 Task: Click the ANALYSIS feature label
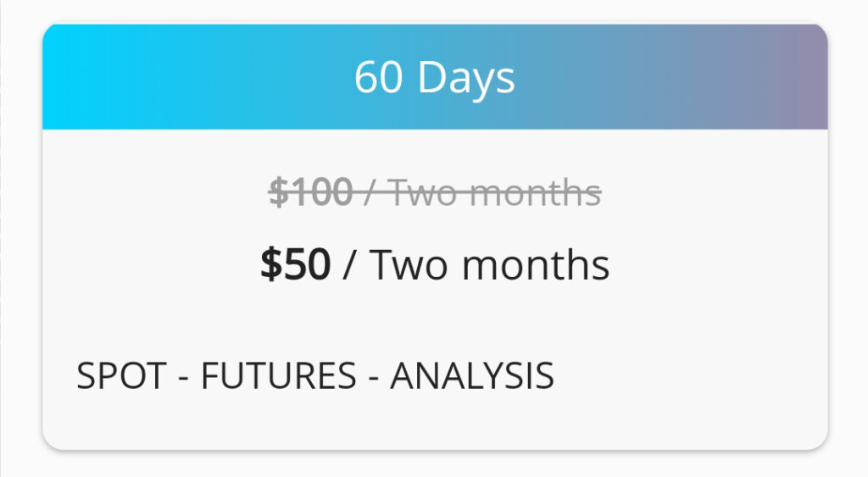pos(472,376)
